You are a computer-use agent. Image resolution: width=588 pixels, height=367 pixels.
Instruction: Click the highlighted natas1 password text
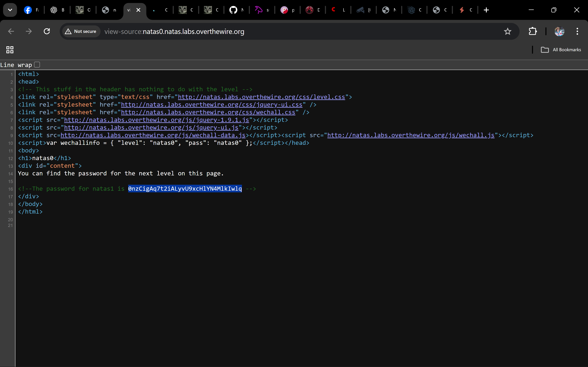(x=185, y=189)
